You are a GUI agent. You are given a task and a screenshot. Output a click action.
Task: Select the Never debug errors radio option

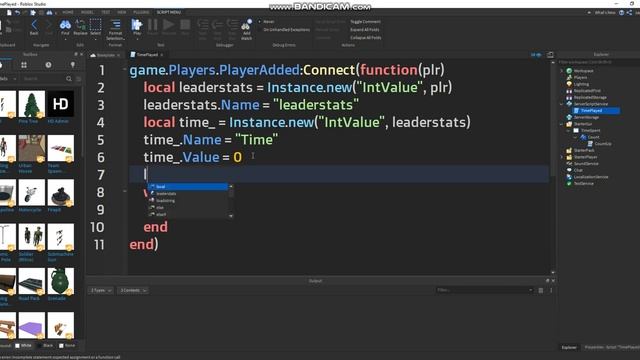pos(266,22)
